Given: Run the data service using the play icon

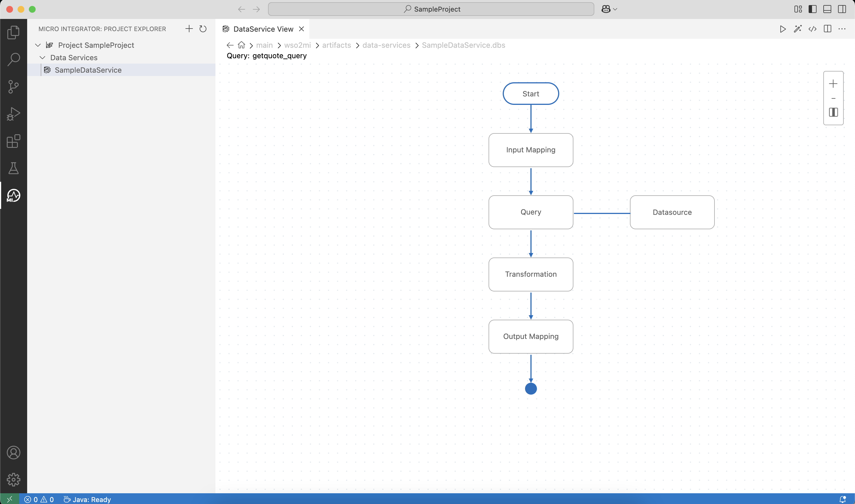Looking at the screenshot, I should [782, 29].
